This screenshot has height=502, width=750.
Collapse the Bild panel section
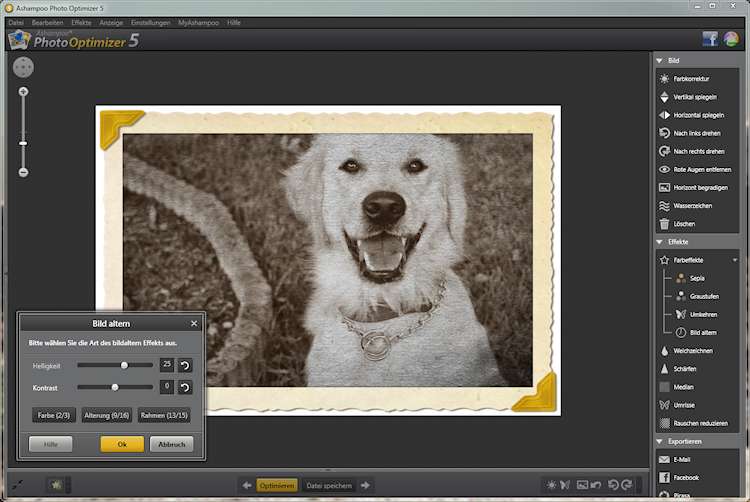click(660, 61)
